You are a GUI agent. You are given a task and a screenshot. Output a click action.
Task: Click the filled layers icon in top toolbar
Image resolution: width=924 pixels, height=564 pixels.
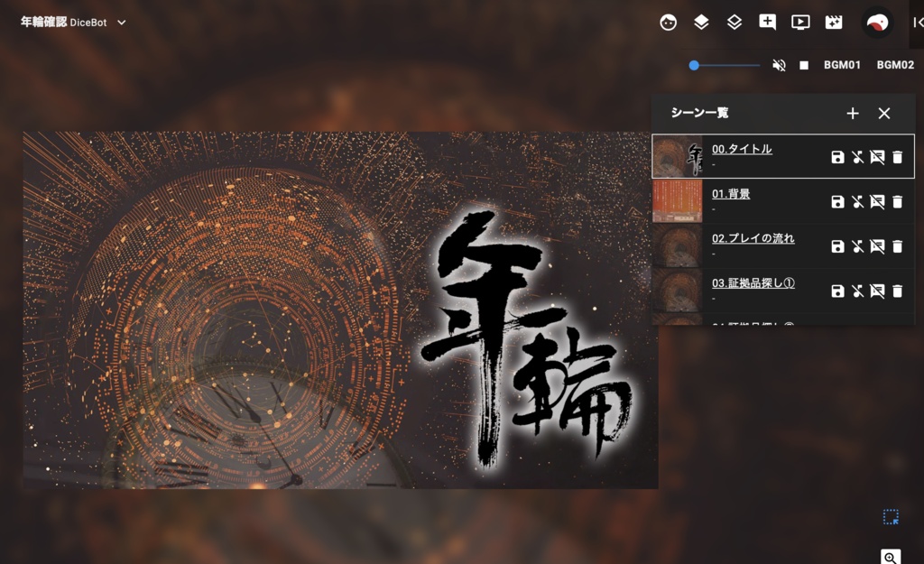[x=700, y=23]
